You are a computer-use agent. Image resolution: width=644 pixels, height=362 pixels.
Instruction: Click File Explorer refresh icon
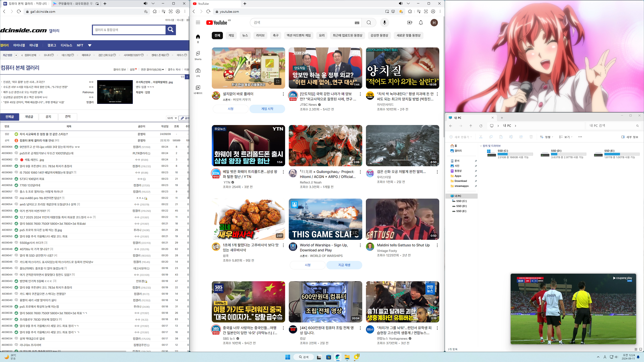point(481,126)
